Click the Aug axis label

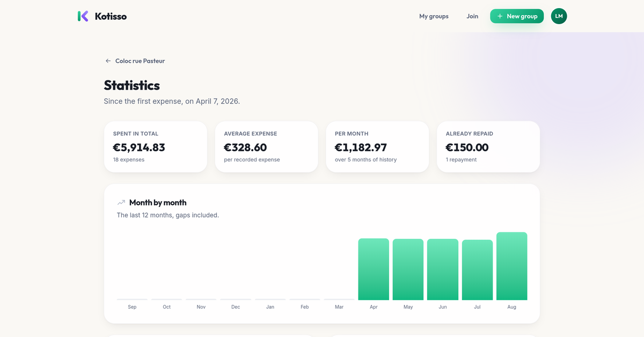[x=511, y=307]
